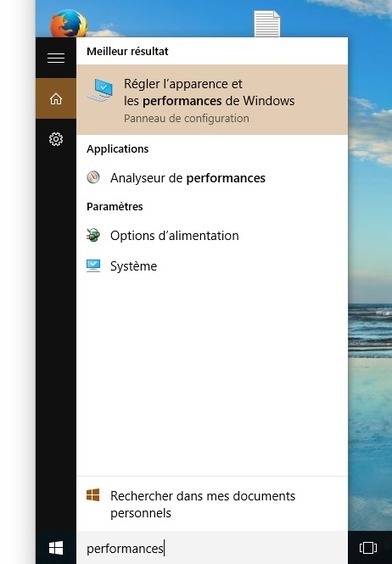
Task: Click the Windows logo beside Rechercher
Action: click(x=93, y=495)
